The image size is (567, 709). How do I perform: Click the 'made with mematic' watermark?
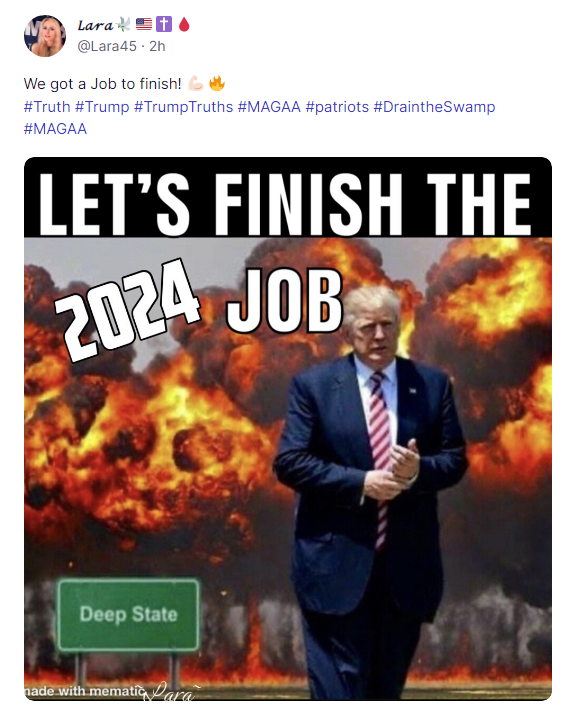click(84, 691)
